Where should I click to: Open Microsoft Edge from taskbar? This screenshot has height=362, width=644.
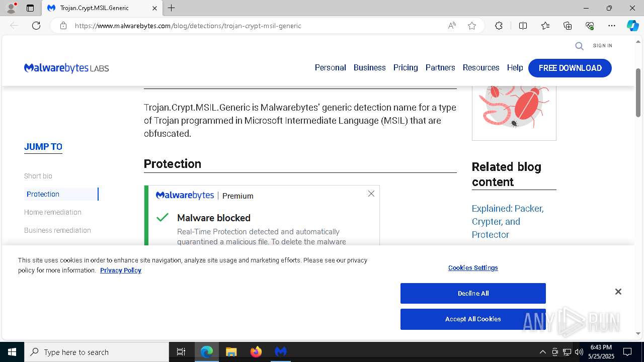tap(207, 352)
